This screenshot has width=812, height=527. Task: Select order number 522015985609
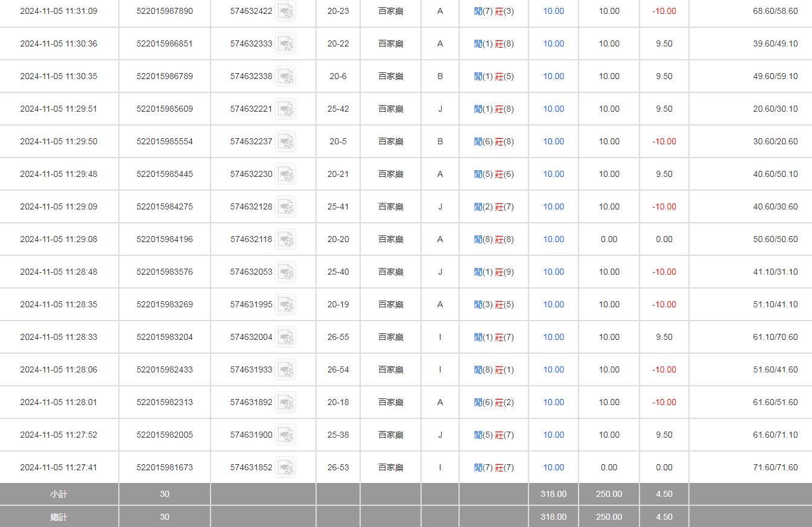point(165,109)
